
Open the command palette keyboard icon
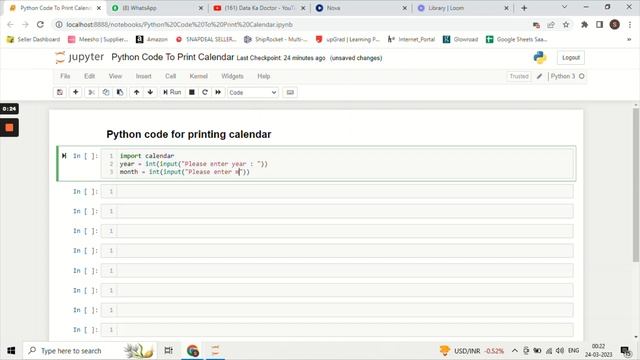tap(290, 92)
